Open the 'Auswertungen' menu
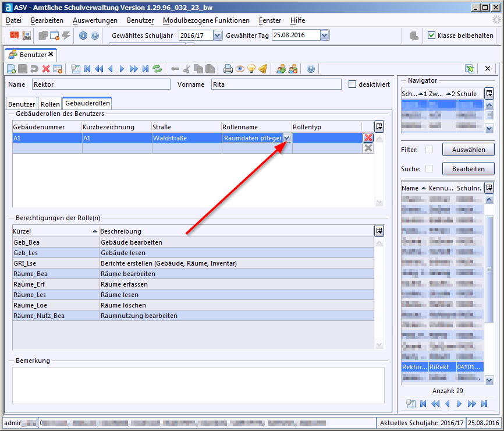 pyautogui.click(x=95, y=20)
